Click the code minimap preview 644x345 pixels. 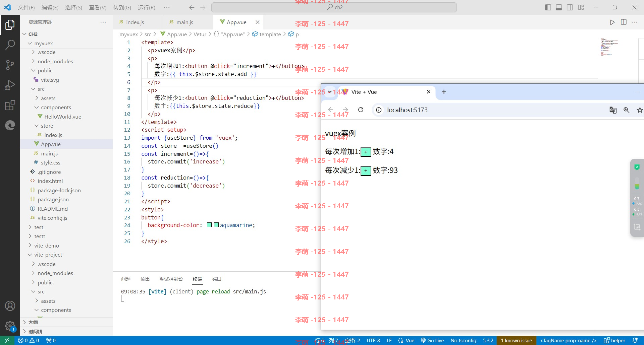[609, 47]
